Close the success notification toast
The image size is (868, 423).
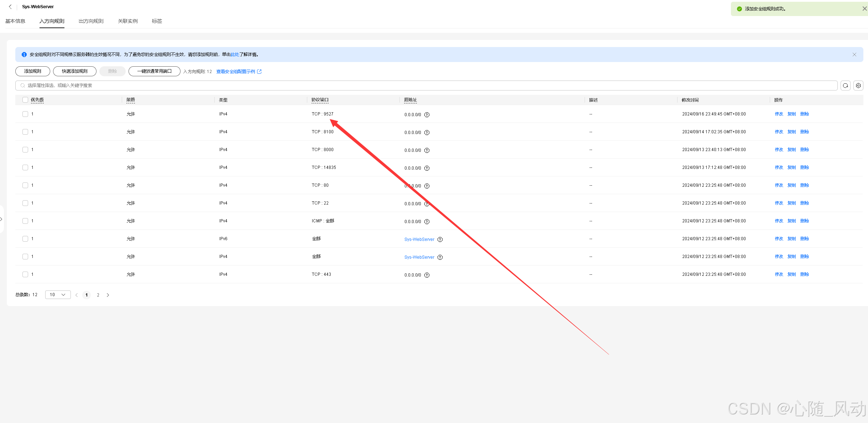point(864,9)
